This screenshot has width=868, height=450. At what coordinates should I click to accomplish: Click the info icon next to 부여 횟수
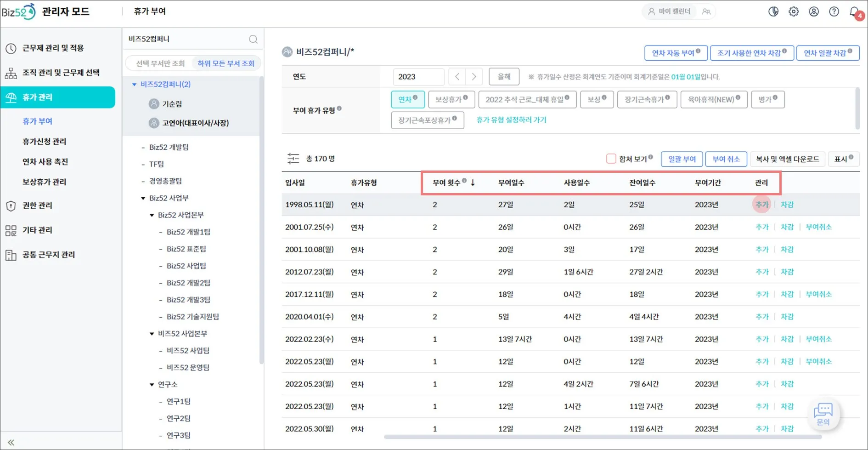464,181
